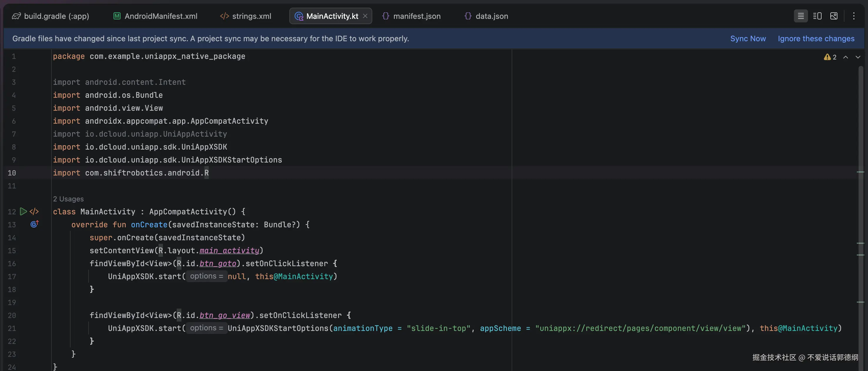Open the strings.xml tab

click(246, 16)
